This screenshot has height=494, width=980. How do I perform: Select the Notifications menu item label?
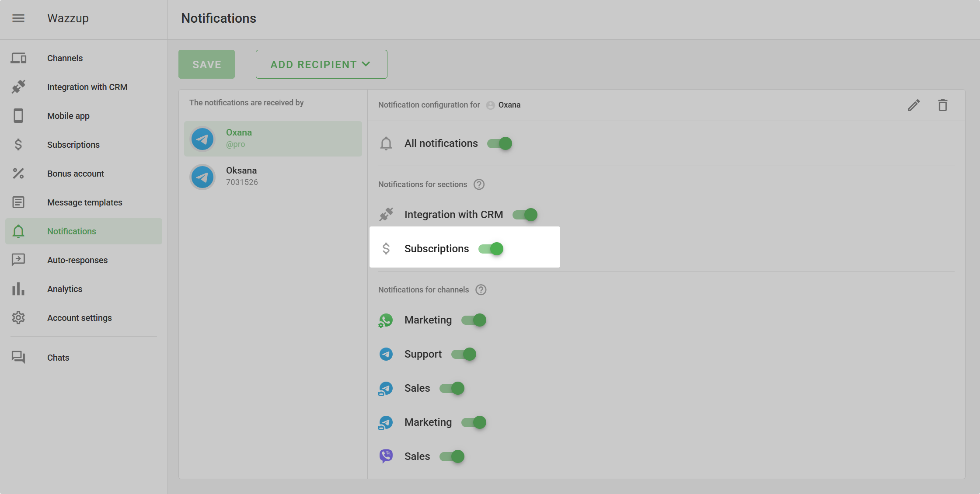click(72, 231)
